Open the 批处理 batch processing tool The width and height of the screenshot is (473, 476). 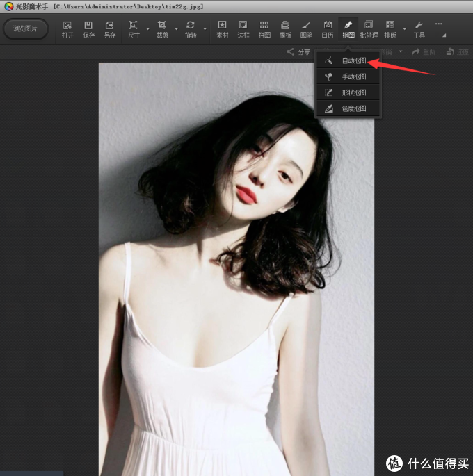point(369,30)
